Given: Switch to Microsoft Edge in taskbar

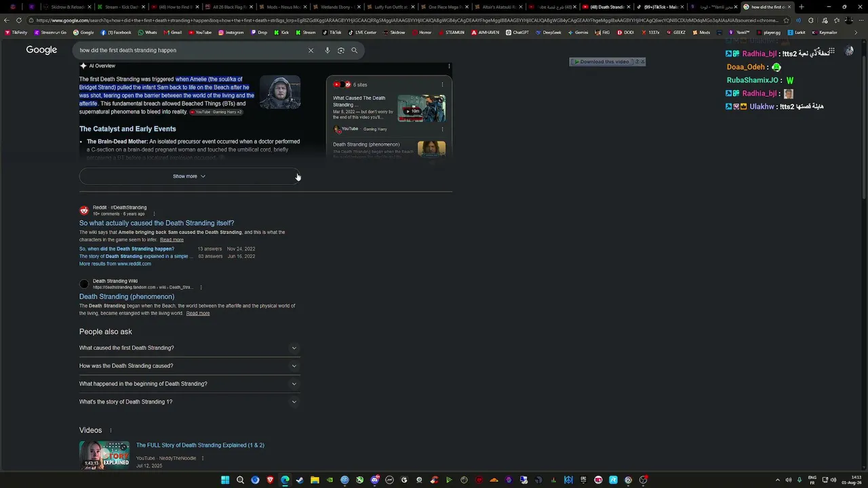Looking at the screenshot, I should tap(285, 480).
